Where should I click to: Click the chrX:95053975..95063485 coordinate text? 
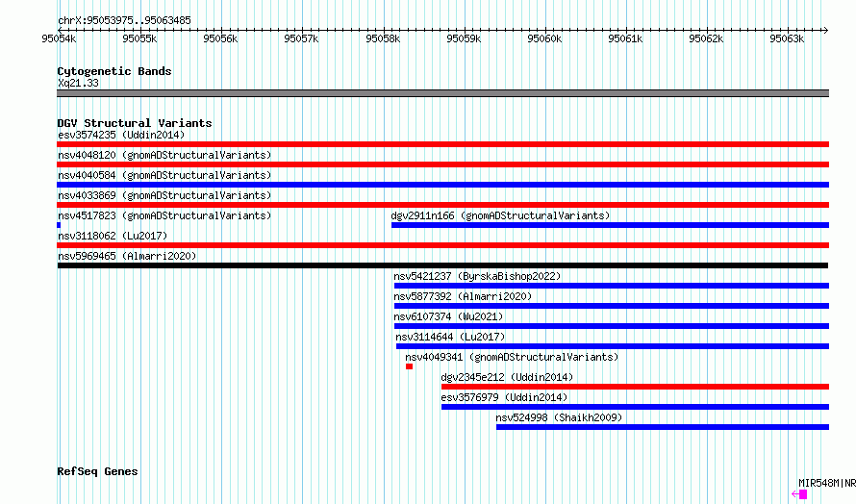tap(124, 21)
